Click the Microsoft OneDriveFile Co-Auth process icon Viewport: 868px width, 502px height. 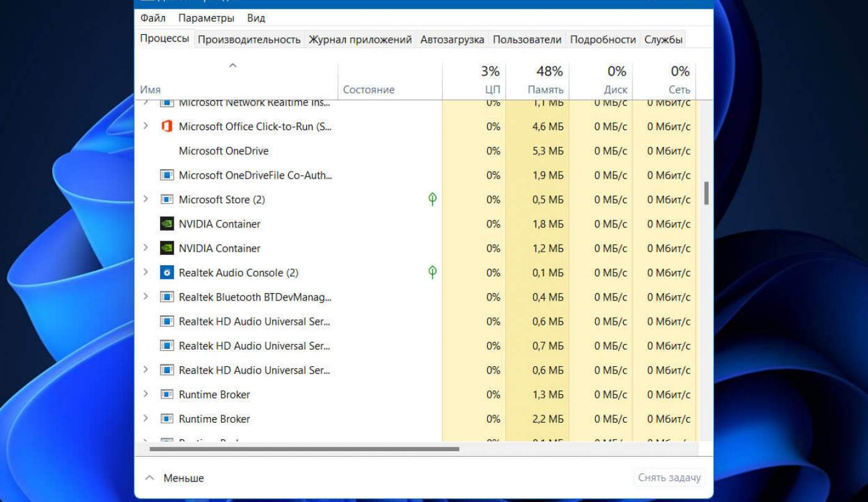(166, 175)
